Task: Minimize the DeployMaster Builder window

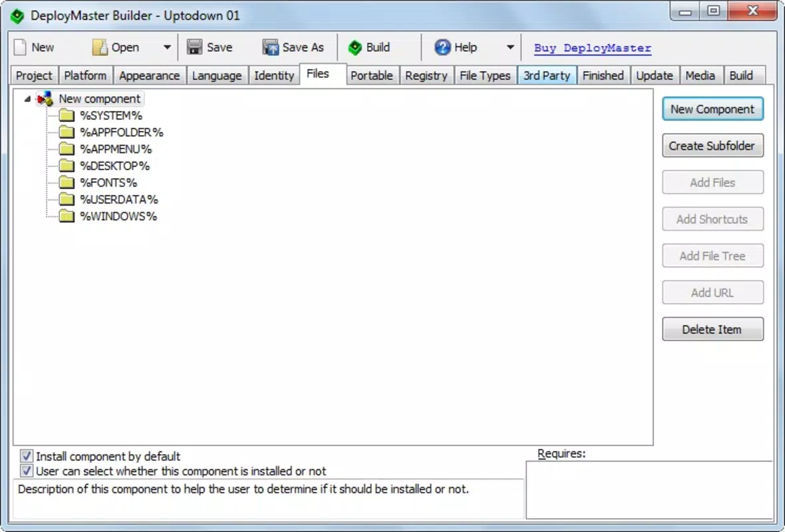Action: 685,11
